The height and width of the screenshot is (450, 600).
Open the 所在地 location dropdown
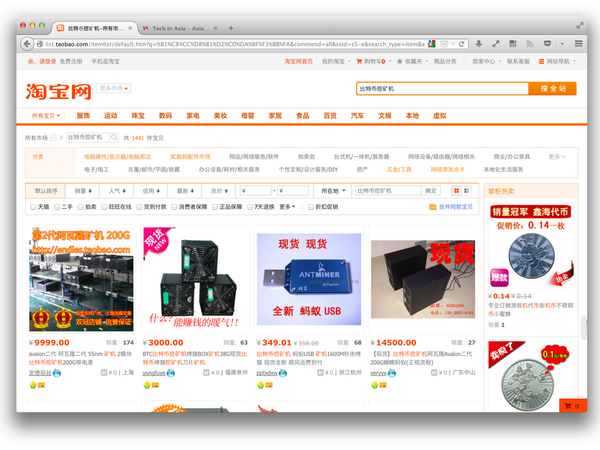[333, 191]
